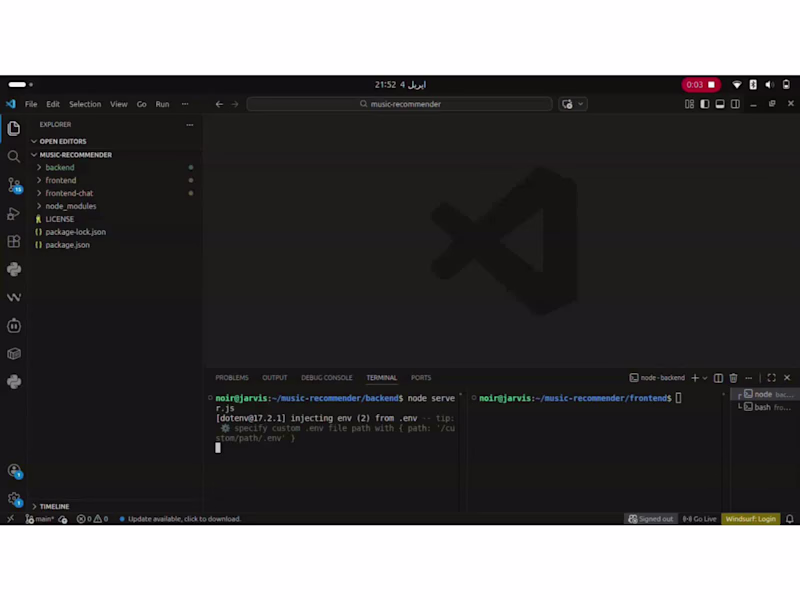Click the Explorer more actions ellipsis
This screenshot has height=600, width=800.
click(x=190, y=124)
